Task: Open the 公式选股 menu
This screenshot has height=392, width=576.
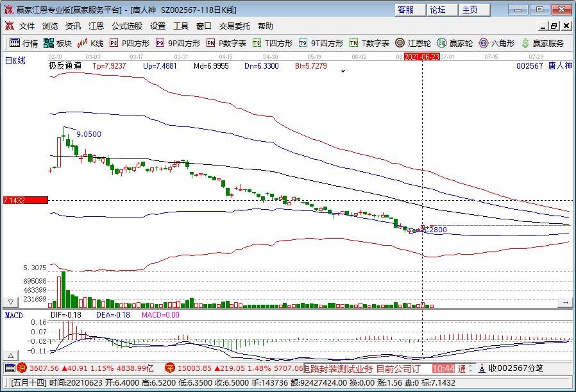Action: (x=127, y=26)
